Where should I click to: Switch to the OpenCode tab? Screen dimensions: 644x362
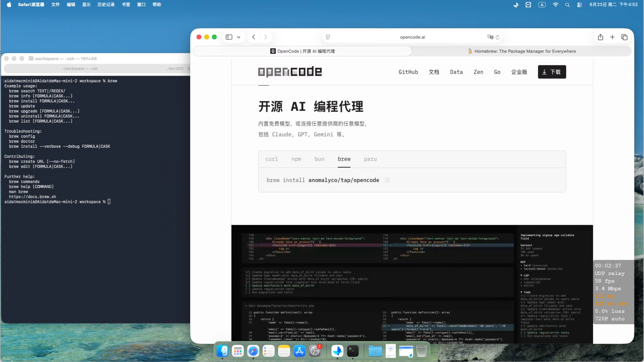click(302, 51)
